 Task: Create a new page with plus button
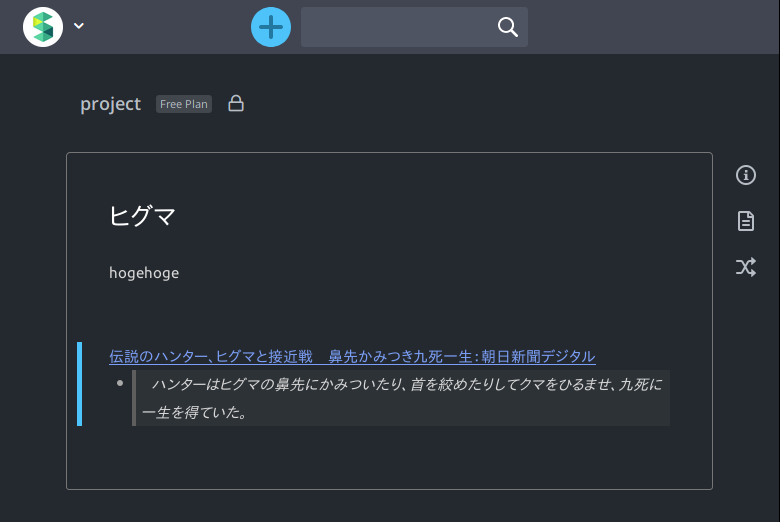(271, 27)
